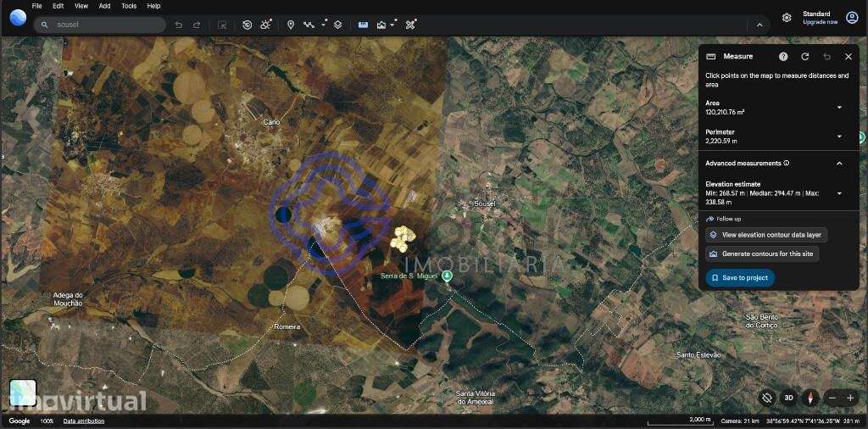Click 'View elevation contour data layer'
868x429 pixels.
pos(766,235)
